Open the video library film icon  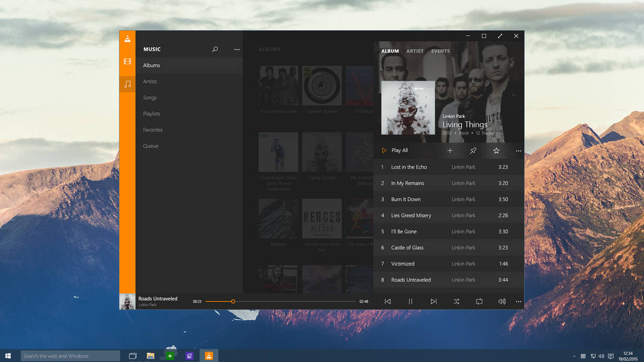(x=128, y=61)
